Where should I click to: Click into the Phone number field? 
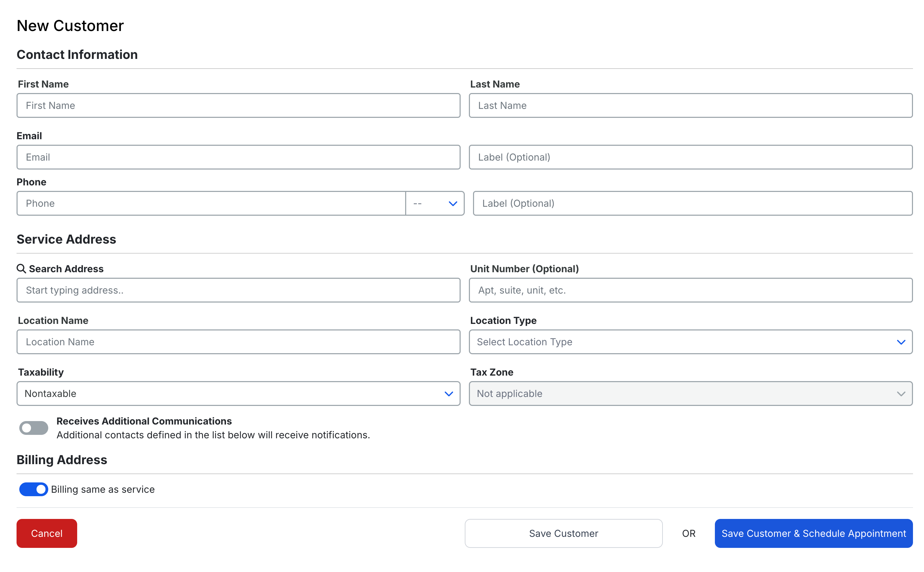[211, 204]
